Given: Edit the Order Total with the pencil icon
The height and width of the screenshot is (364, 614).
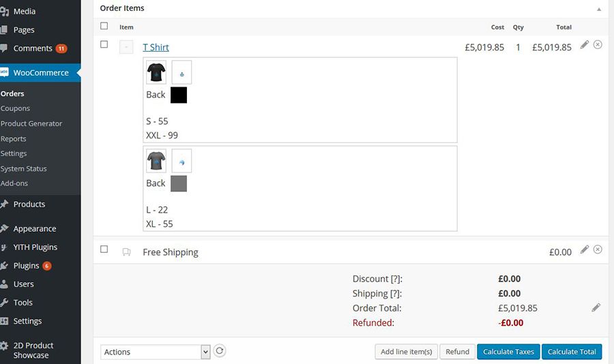Looking at the screenshot, I should pos(596,307).
